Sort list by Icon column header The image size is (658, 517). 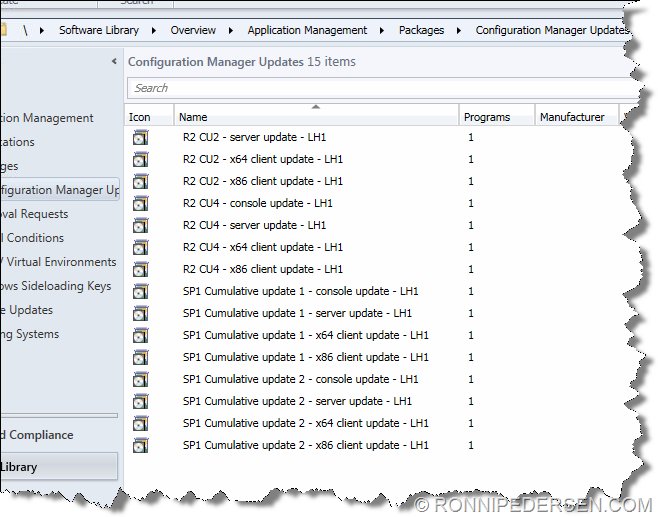point(149,115)
